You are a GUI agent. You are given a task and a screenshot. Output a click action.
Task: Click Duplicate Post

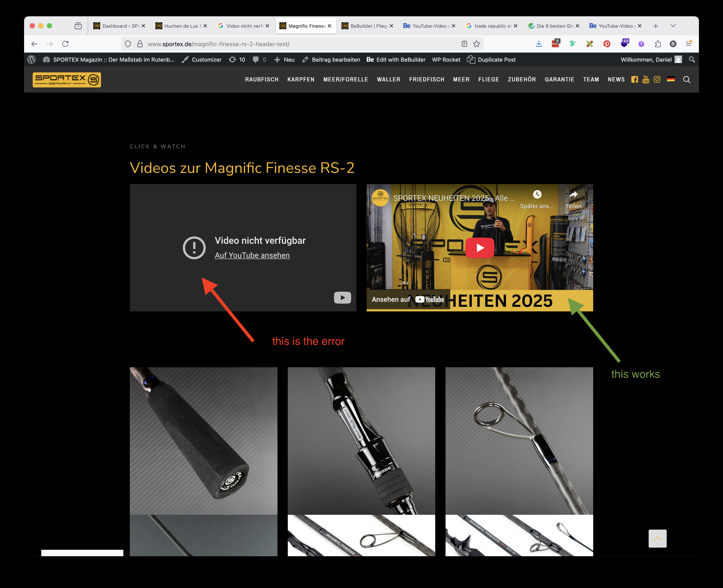click(492, 60)
